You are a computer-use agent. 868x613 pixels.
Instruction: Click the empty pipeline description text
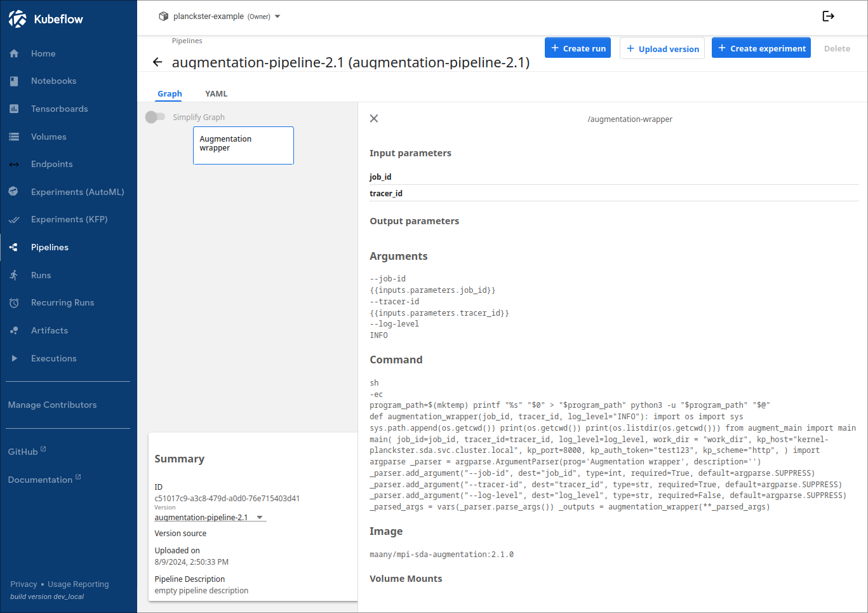(x=201, y=591)
